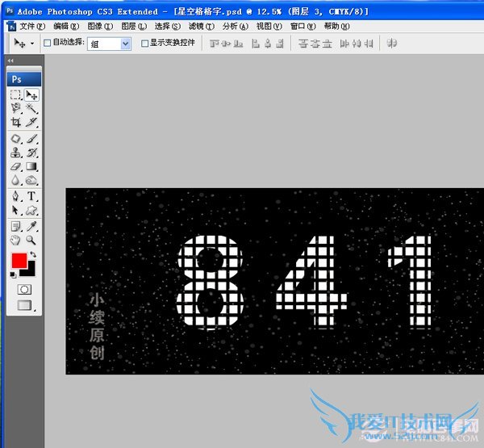Select the Healing Brush tool

(15, 138)
